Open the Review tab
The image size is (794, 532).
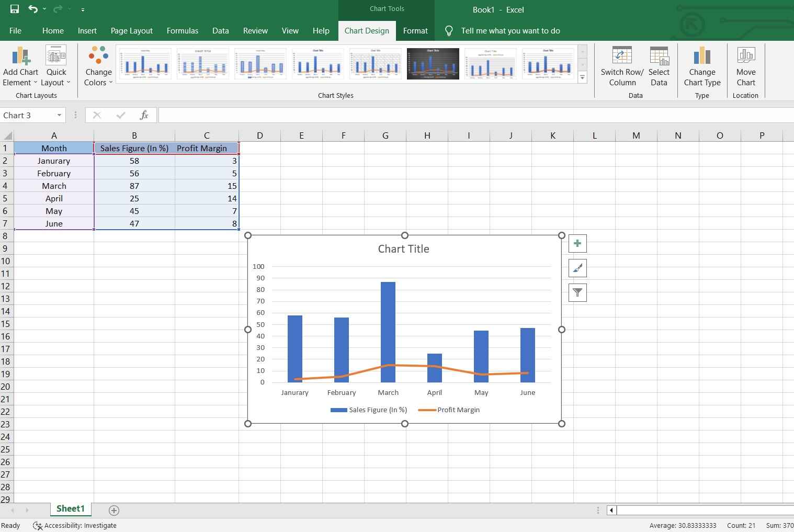click(x=255, y=31)
